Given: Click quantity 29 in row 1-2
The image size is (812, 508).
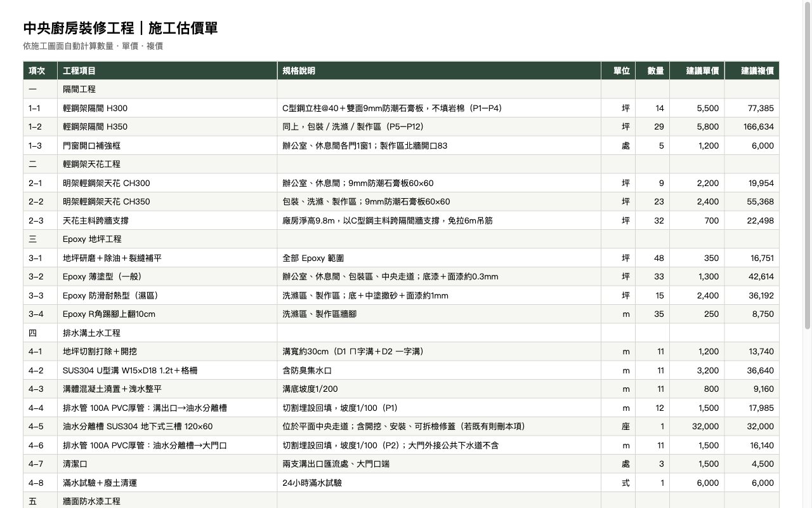Looking at the screenshot, I should click(659, 127).
